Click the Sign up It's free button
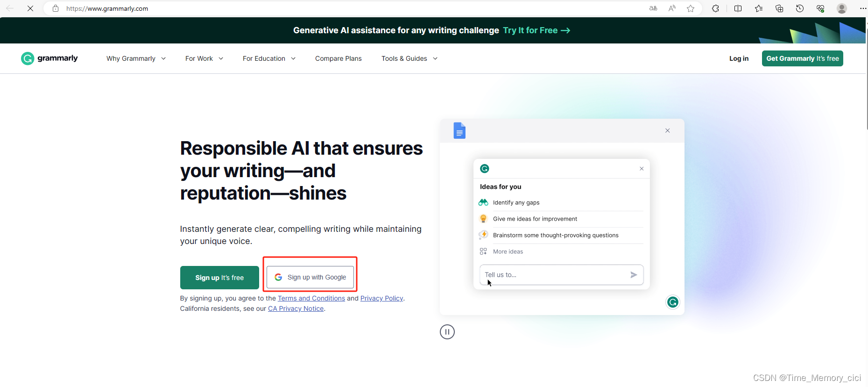The width and height of the screenshot is (868, 387). point(219,278)
